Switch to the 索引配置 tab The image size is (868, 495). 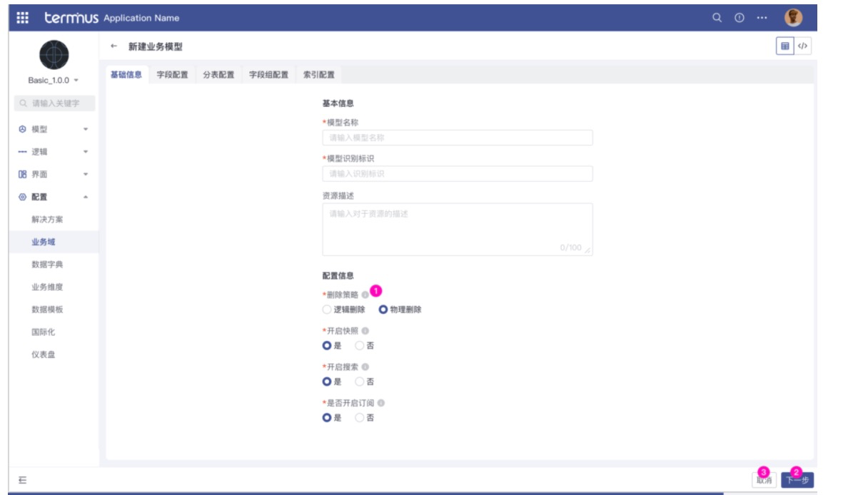[318, 75]
